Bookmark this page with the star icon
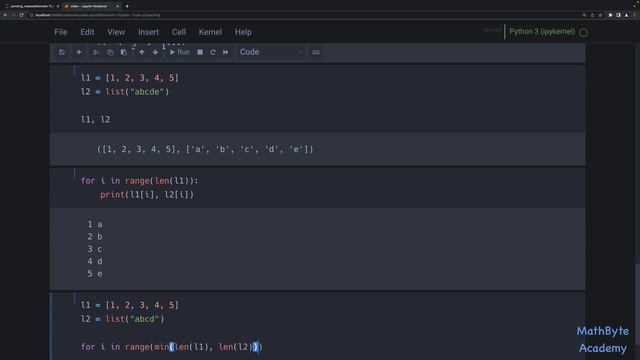This screenshot has width=640, height=360. (600, 15)
